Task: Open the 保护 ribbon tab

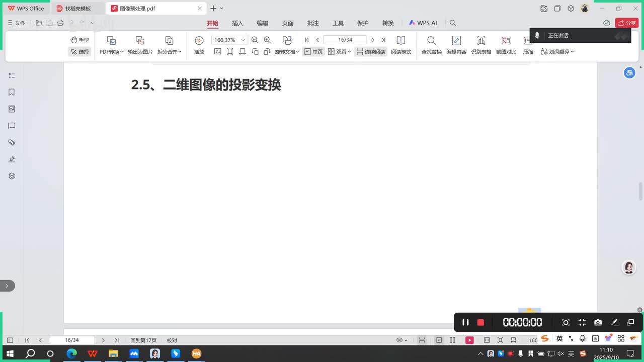Action: click(363, 23)
